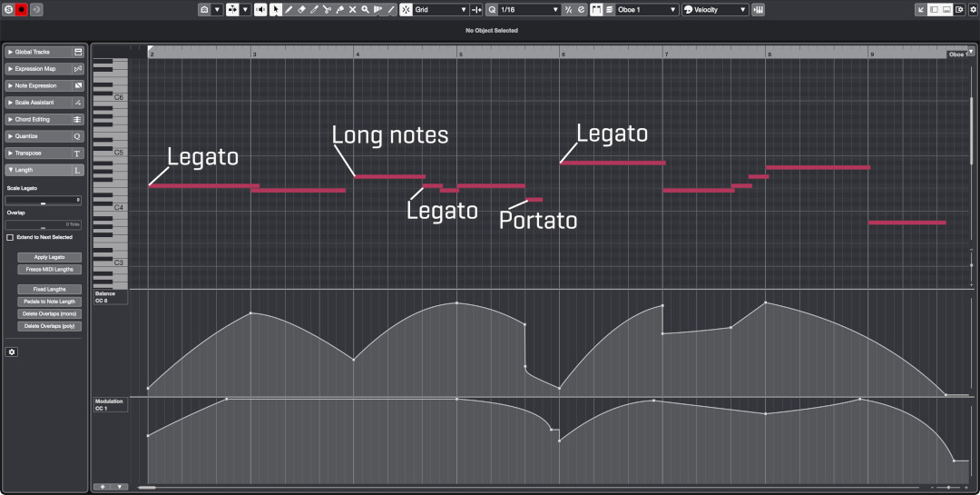Open controller lane setup dropdown arrow
This screenshot has width=980, height=495.
(119, 487)
